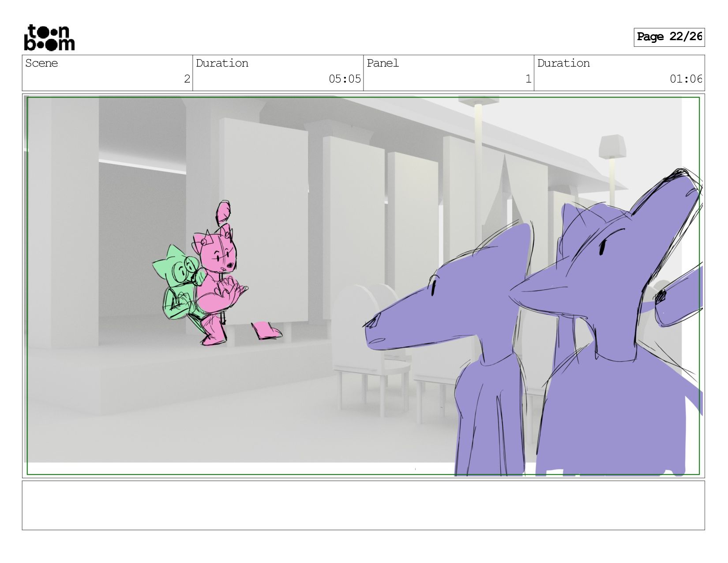Click the Toon Boom logo
The height and width of the screenshot is (563, 728).
[x=49, y=38]
